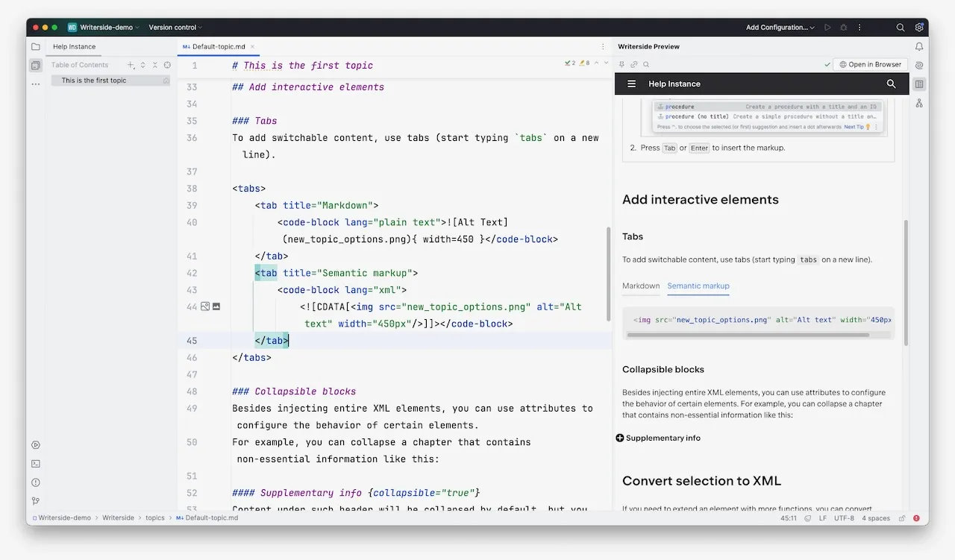This screenshot has height=560, width=955.
Task: Open the hamburger menu in Help Instance
Action: 631,84
